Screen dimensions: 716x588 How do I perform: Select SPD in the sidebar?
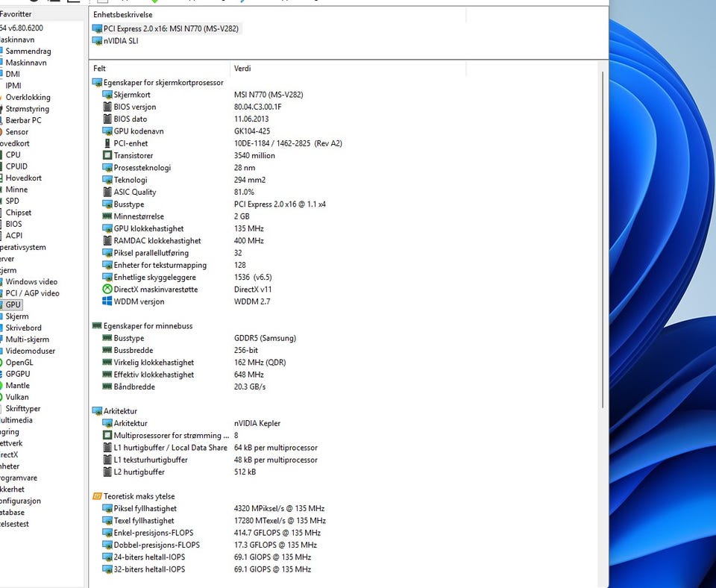[13, 201]
